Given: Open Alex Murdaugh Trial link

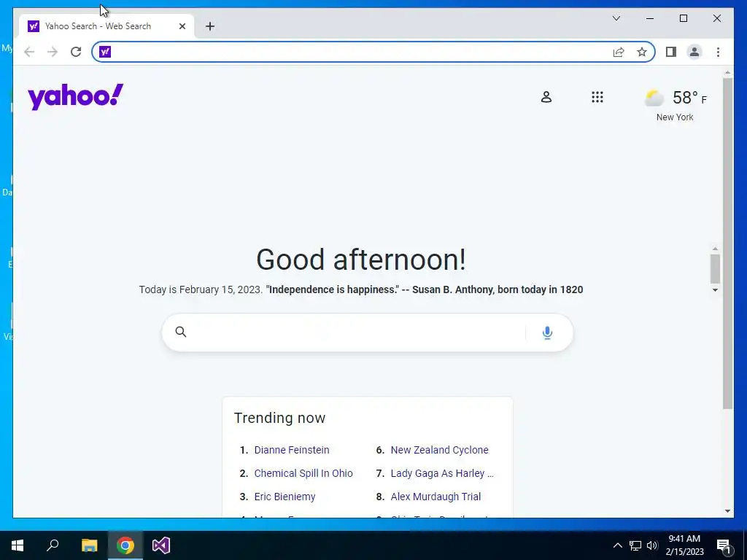Looking at the screenshot, I should 436,497.
